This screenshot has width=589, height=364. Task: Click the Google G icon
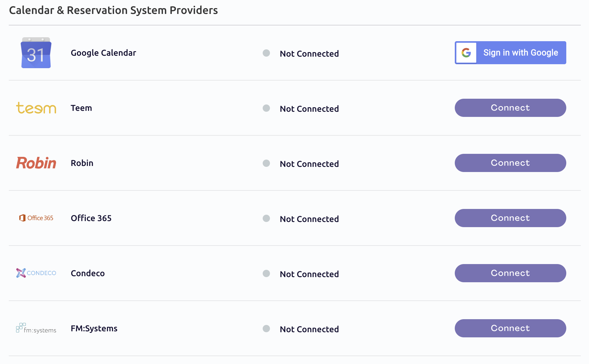pos(466,53)
